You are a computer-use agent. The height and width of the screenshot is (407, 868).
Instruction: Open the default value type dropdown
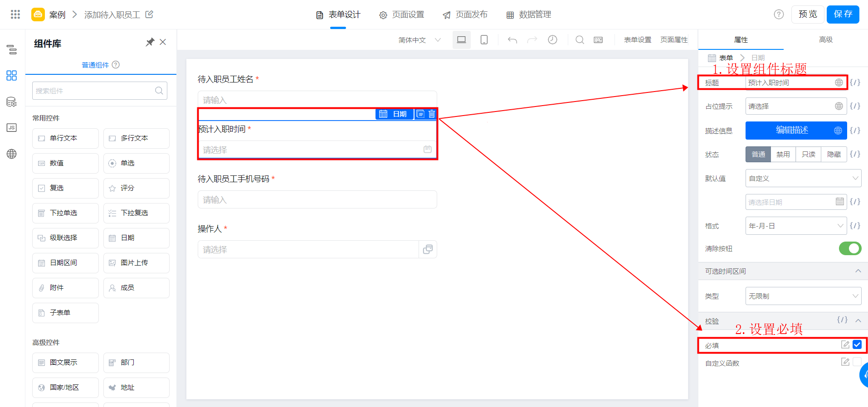point(803,178)
